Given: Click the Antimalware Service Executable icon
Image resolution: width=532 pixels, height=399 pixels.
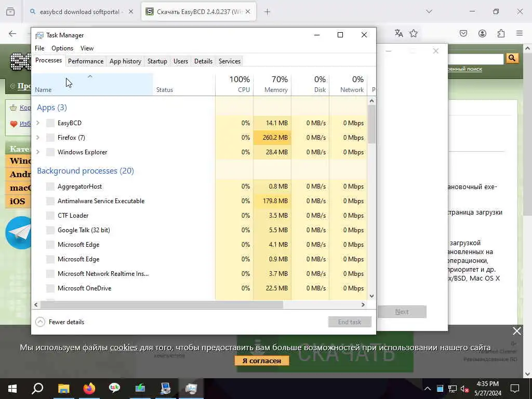Looking at the screenshot, I should pyautogui.click(x=50, y=201).
